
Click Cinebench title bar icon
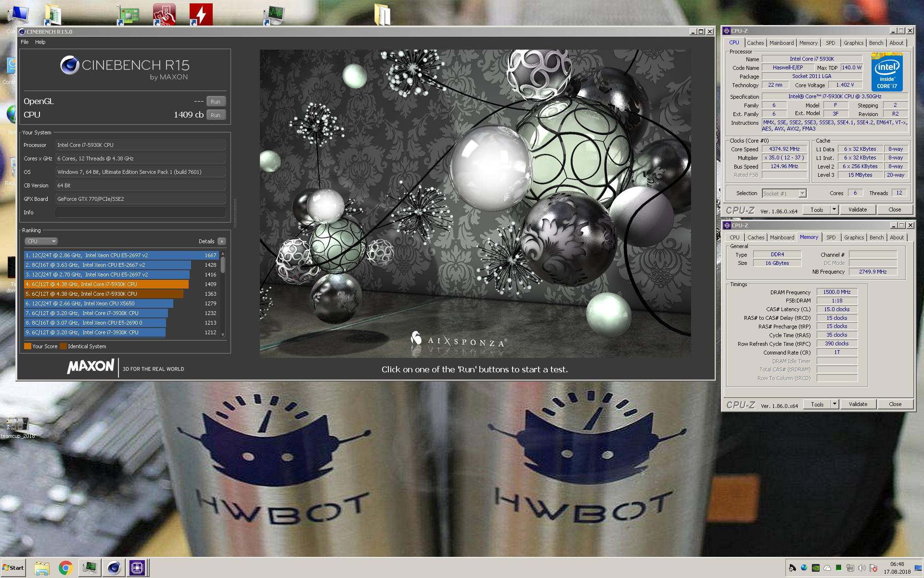(x=22, y=32)
